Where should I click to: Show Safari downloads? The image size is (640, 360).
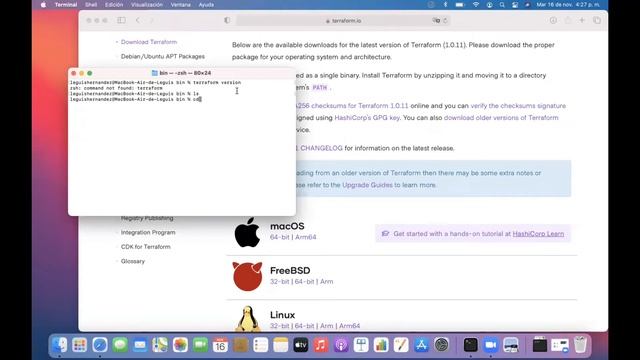553,20
